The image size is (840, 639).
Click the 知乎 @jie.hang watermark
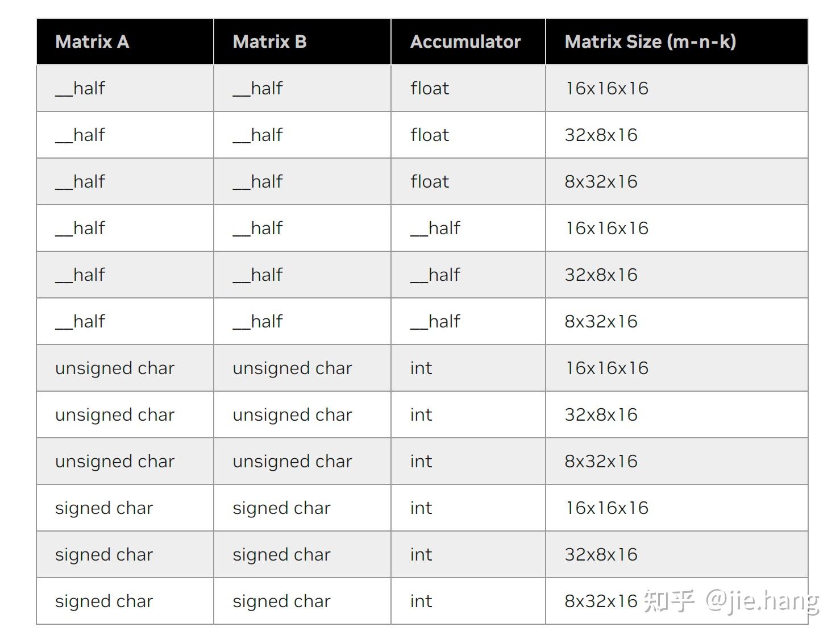coord(731,601)
